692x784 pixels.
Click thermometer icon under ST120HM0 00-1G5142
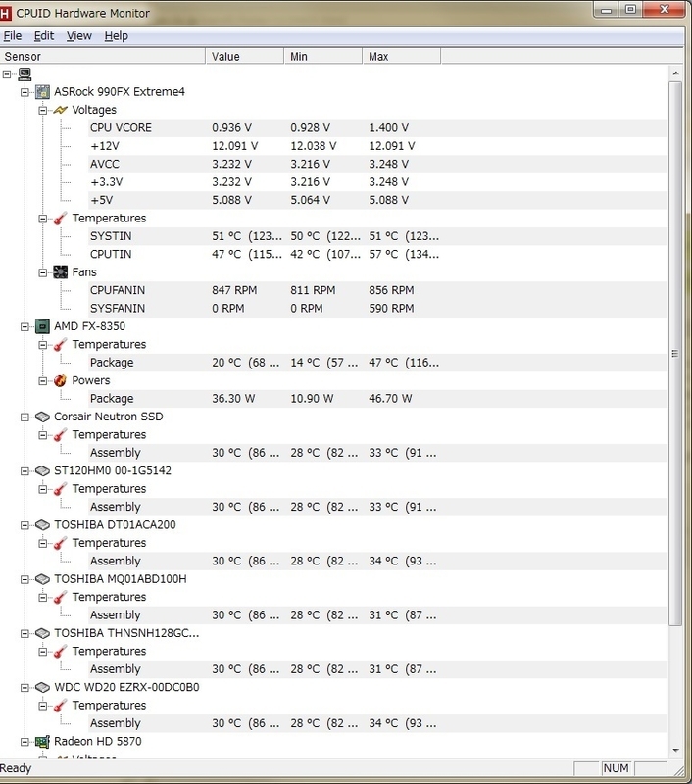pyautogui.click(x=60, y=489)
